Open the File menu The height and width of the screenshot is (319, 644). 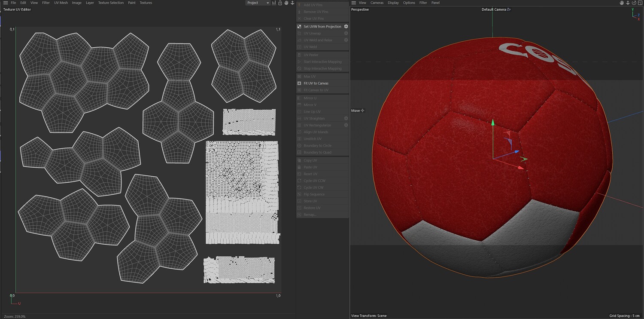[13, 3]
